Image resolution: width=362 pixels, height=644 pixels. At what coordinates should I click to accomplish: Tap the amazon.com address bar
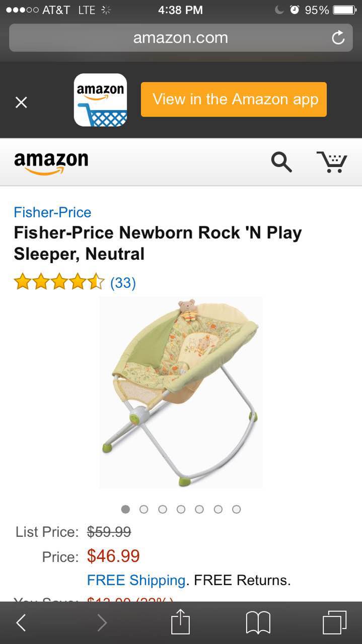pyautogui.click(x=181, y=38)
